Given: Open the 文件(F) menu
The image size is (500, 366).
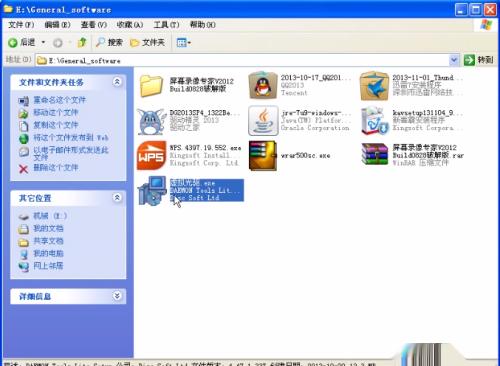Looking at the screenshot, I should 21,25.
